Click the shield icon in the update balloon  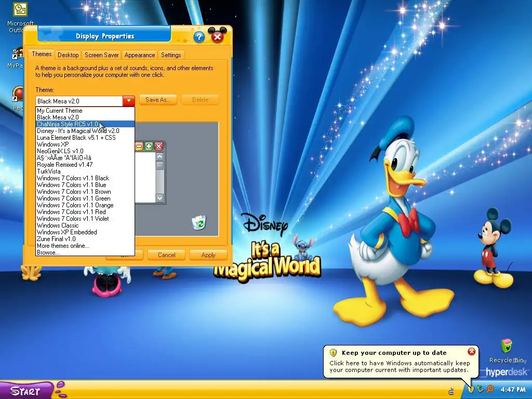(x=333, y=353)
